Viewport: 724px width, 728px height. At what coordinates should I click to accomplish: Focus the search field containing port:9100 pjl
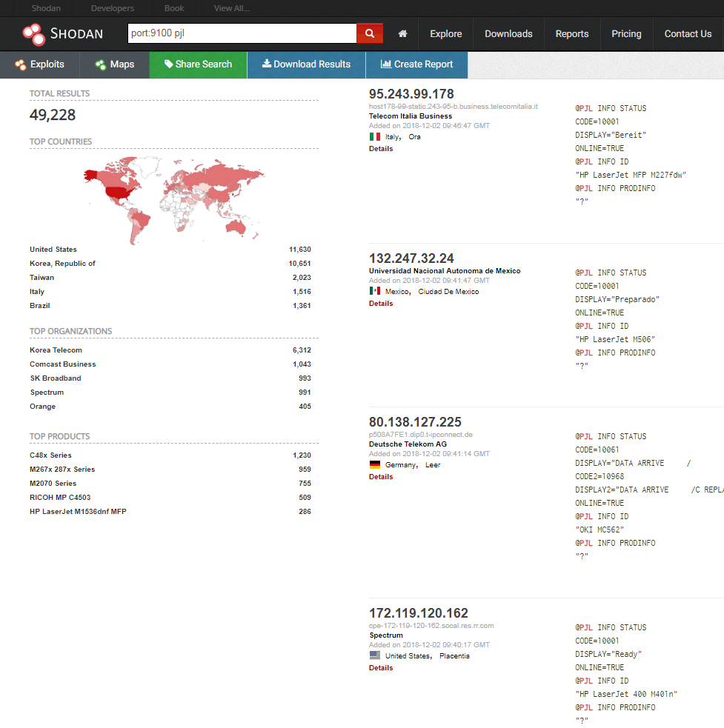click(242, 33)
